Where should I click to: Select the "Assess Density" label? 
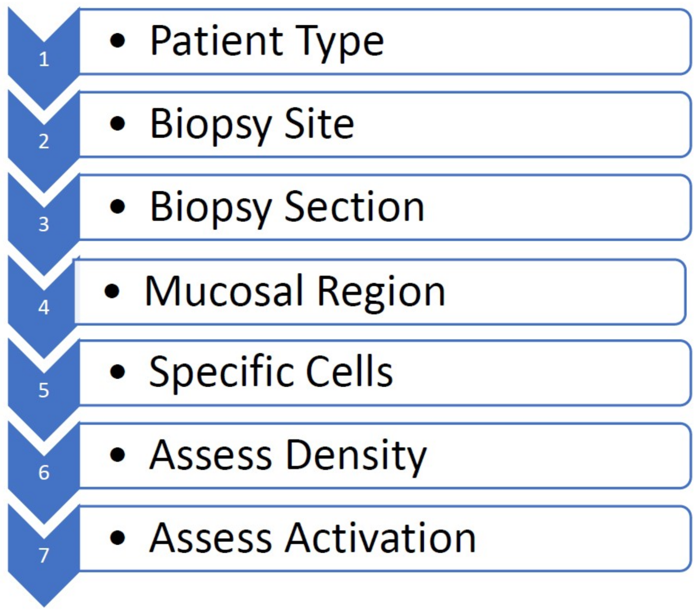pos(288,455)
